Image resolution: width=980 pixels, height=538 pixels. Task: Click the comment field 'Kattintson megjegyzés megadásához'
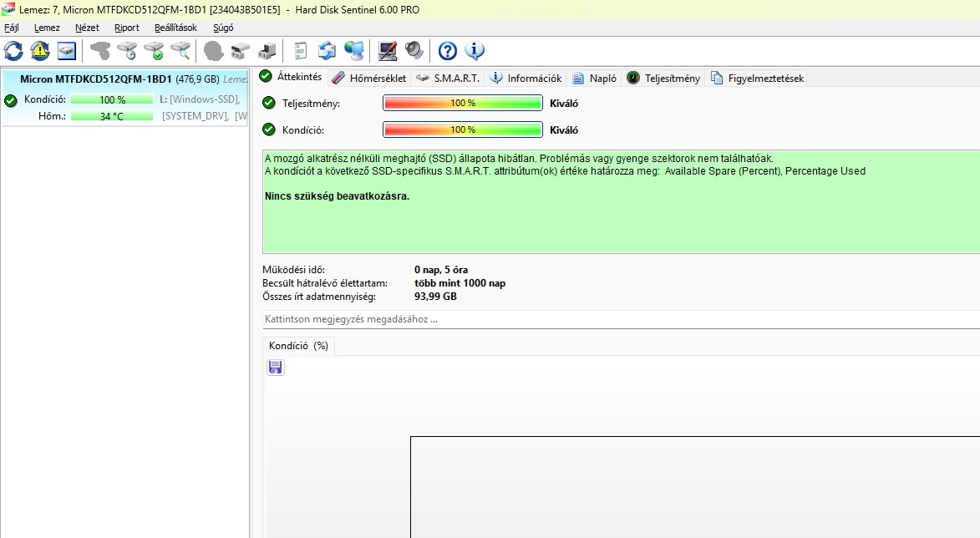coord(621,319)
